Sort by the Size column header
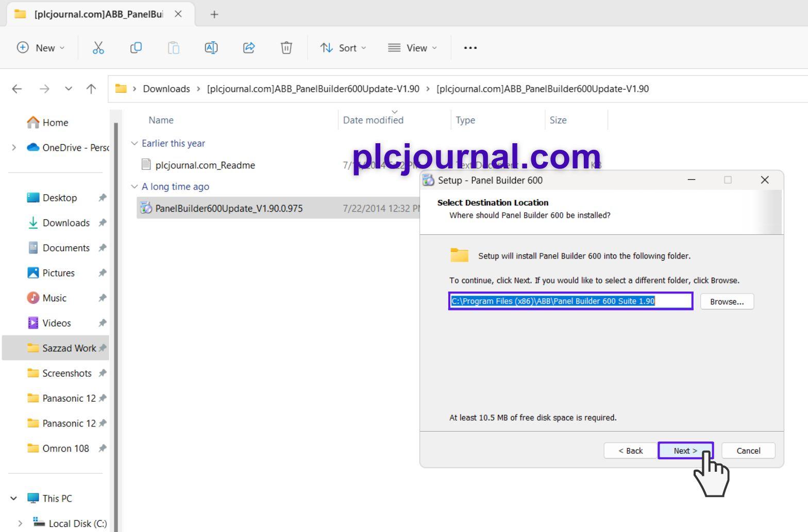Viewport: 808px width, 532px height. 558,120
